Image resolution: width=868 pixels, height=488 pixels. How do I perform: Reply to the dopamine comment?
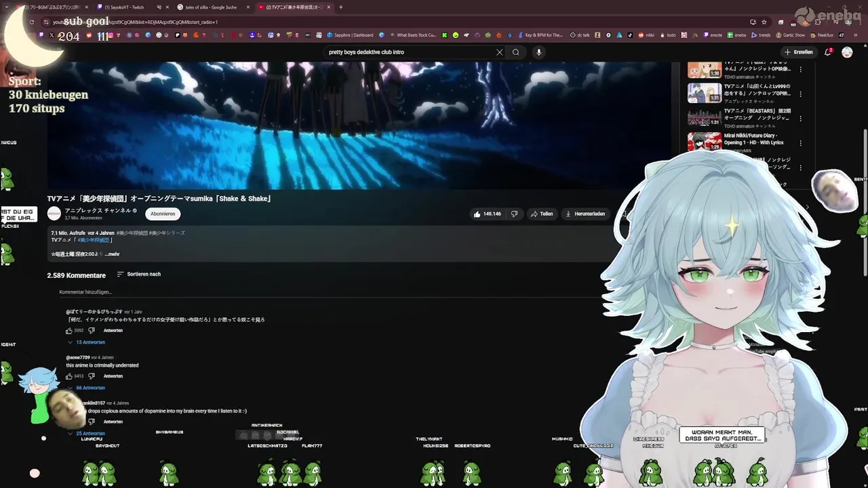[x=113, y=422]
